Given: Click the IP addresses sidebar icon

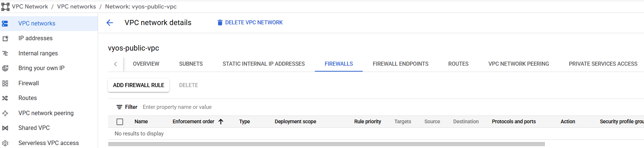Looking at the screenshot, I should (x=5, y=38).
